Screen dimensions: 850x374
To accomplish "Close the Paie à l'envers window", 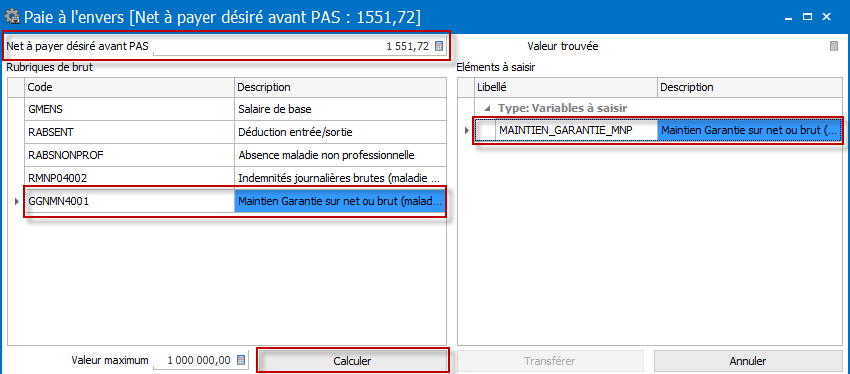I will pyautogui.click(x=827, y=17).
